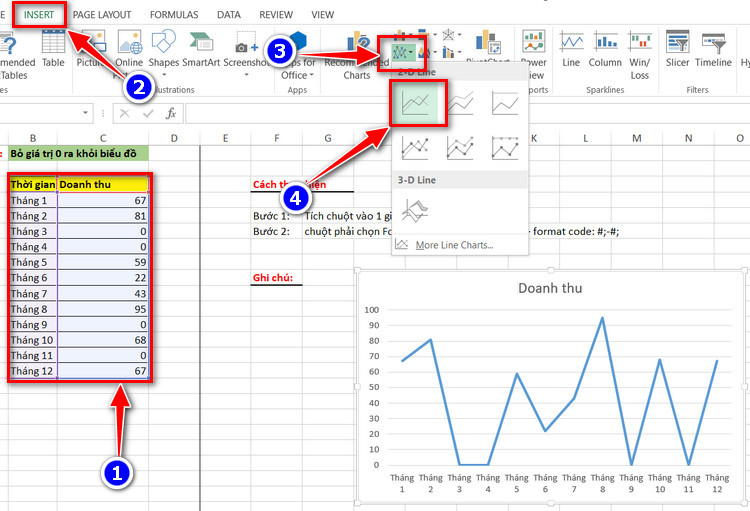Click the Doanh thu chart title
Screen dimensions: 750x511
(550, 288)
